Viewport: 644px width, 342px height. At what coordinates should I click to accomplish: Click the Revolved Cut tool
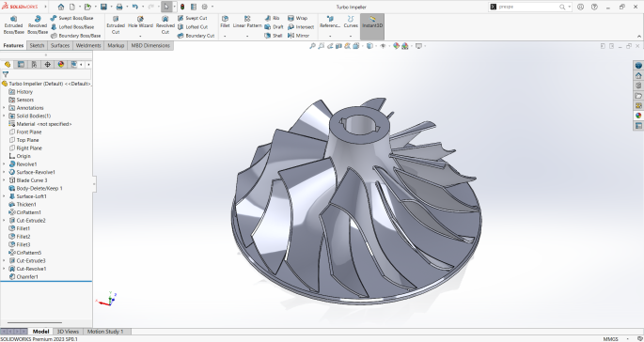[x=165, y=25]
